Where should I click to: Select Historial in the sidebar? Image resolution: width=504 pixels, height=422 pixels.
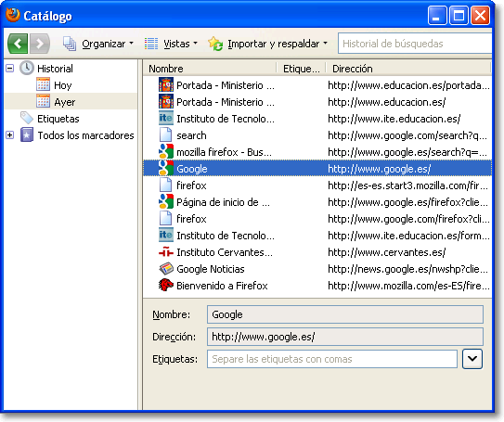click(55, 69)
